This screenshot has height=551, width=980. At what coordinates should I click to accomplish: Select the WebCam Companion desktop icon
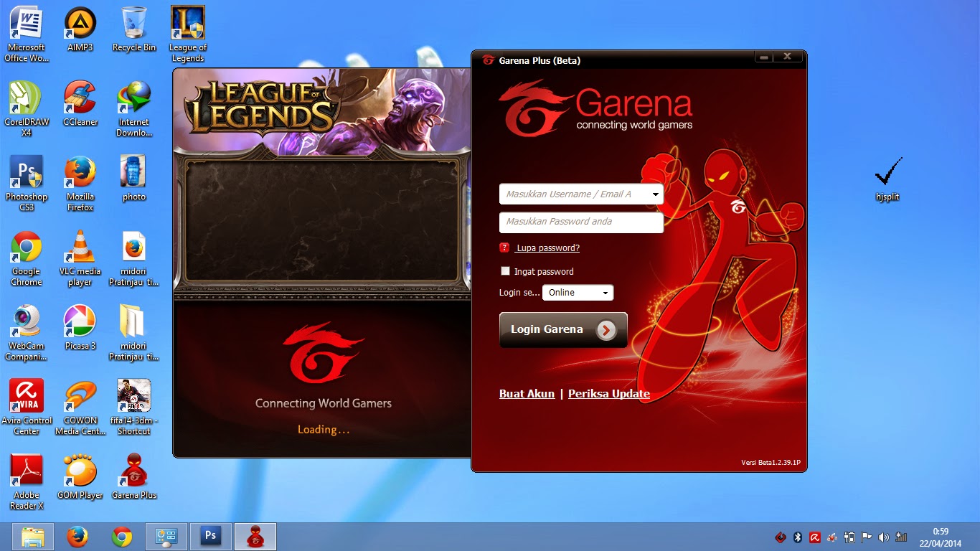27,332
